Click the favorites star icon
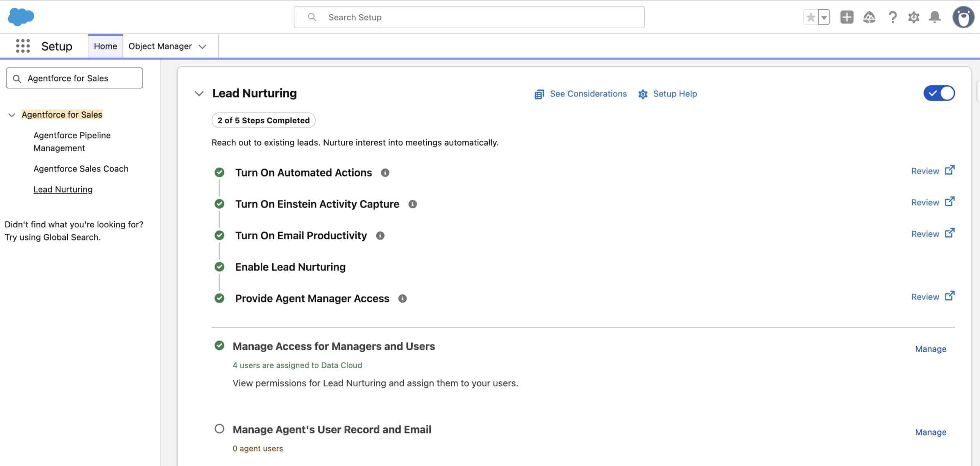The image size is (980, 466). click(x=810, y=17)
